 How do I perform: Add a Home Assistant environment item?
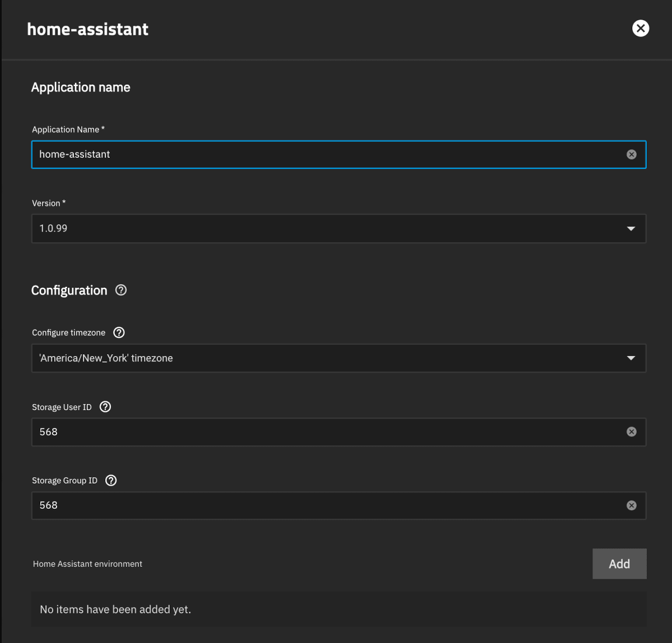click(619, 564)
